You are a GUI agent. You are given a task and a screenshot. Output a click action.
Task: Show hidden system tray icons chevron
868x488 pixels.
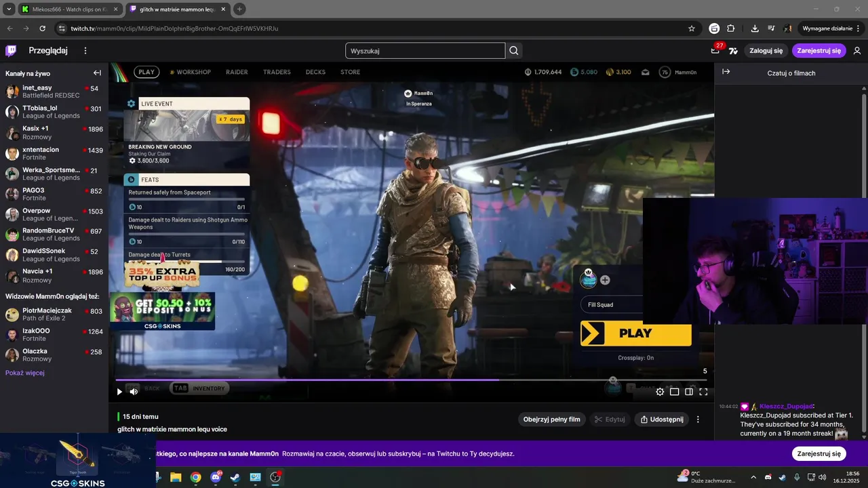(x=753, y=477)
